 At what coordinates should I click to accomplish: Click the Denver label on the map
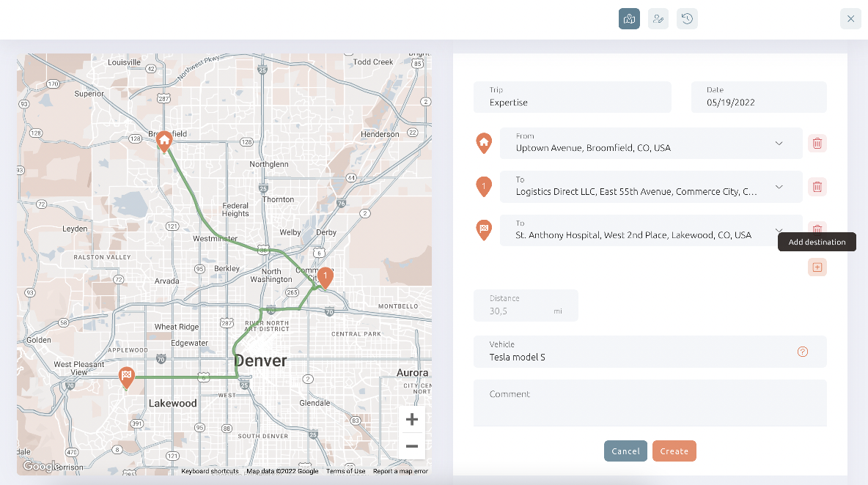(x=261, y=361)
